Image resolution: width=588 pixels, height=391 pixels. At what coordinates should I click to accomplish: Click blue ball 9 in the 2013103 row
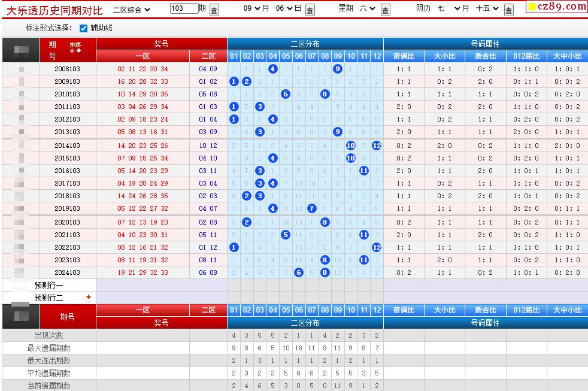(x=338, y=132)
